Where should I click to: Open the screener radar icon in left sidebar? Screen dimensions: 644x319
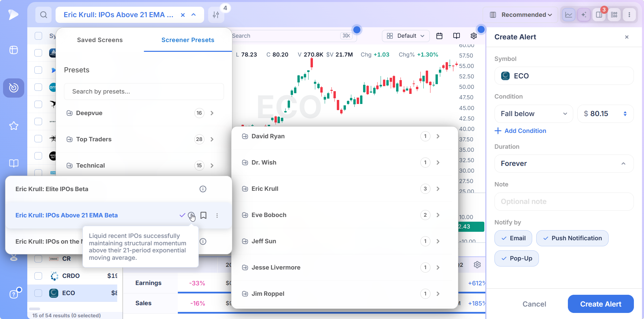tap(13, 88)
